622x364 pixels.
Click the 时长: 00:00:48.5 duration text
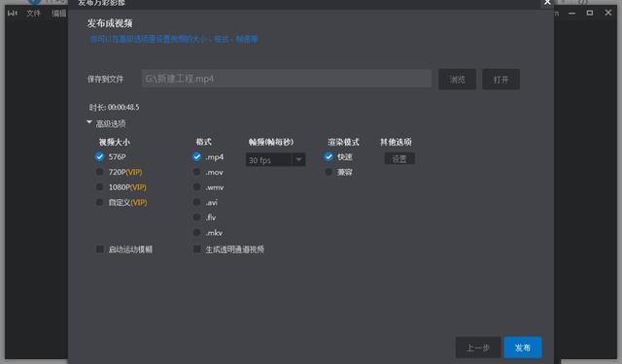pyautogui.click(x=114, y=107)
